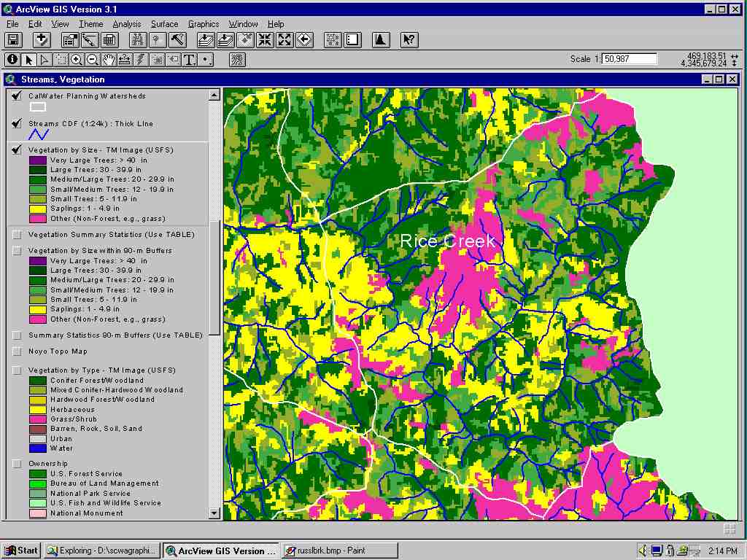The height and width of the screenshot is (560, 747).
Task: Turn on the Ownership theme checkbox
Action: [18, 463]
